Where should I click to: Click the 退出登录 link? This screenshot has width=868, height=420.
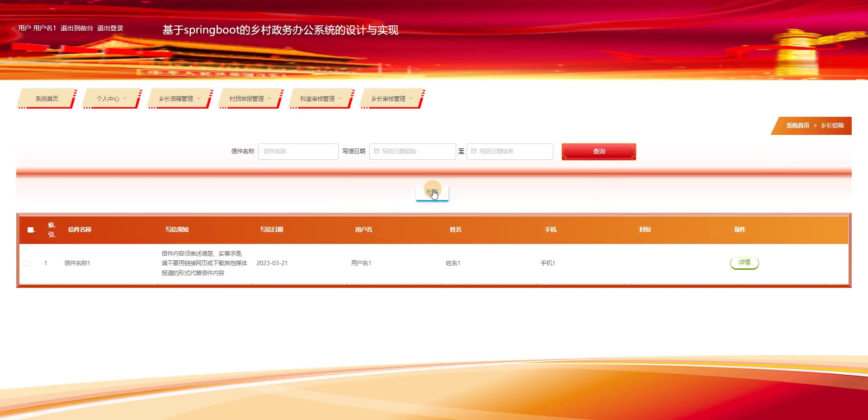click(x=110, y=28)
